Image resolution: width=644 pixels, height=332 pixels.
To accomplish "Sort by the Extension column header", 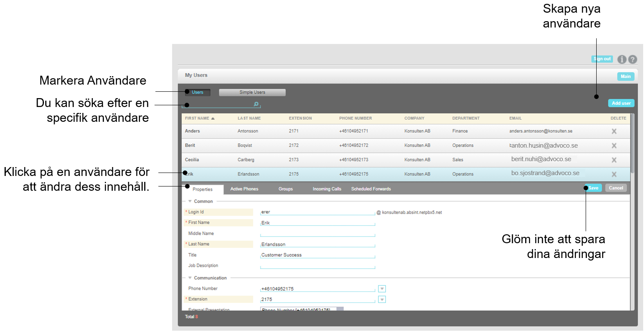I will click(300, 118).
